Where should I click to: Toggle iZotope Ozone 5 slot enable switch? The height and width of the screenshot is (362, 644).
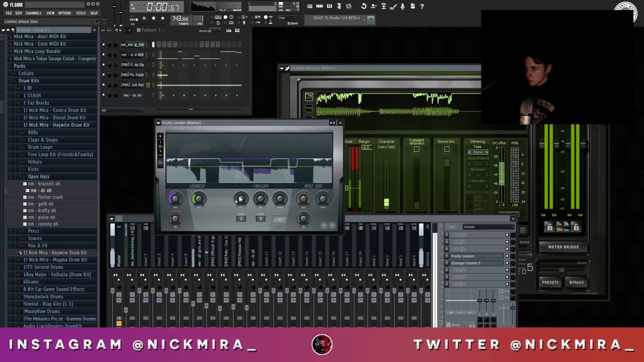tap(507, 263)
